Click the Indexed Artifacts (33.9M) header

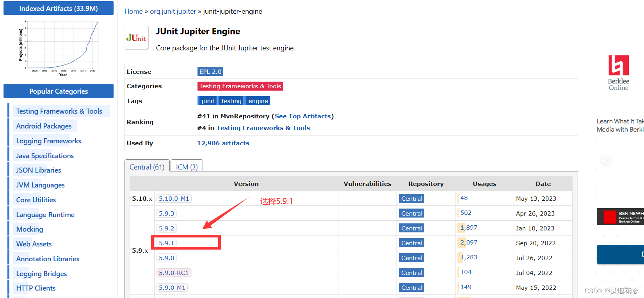coord(59,8)
